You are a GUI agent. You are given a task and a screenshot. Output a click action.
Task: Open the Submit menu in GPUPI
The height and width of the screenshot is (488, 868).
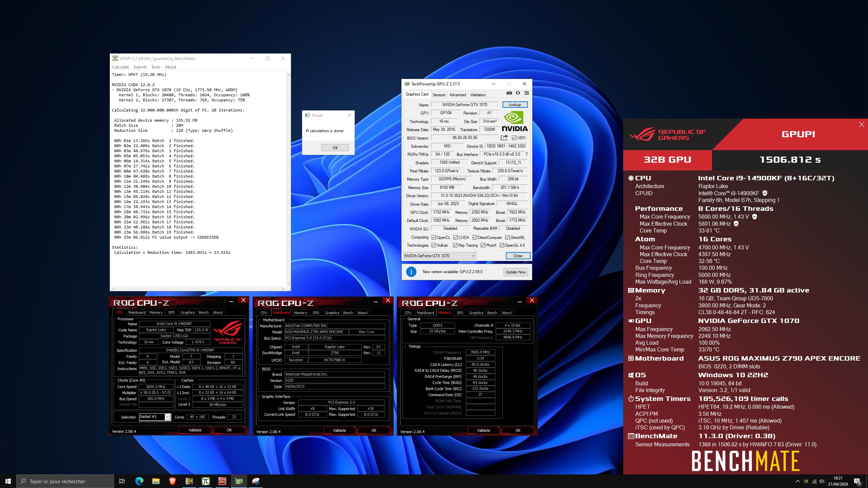pyautogui.click(x=140, y=67)
